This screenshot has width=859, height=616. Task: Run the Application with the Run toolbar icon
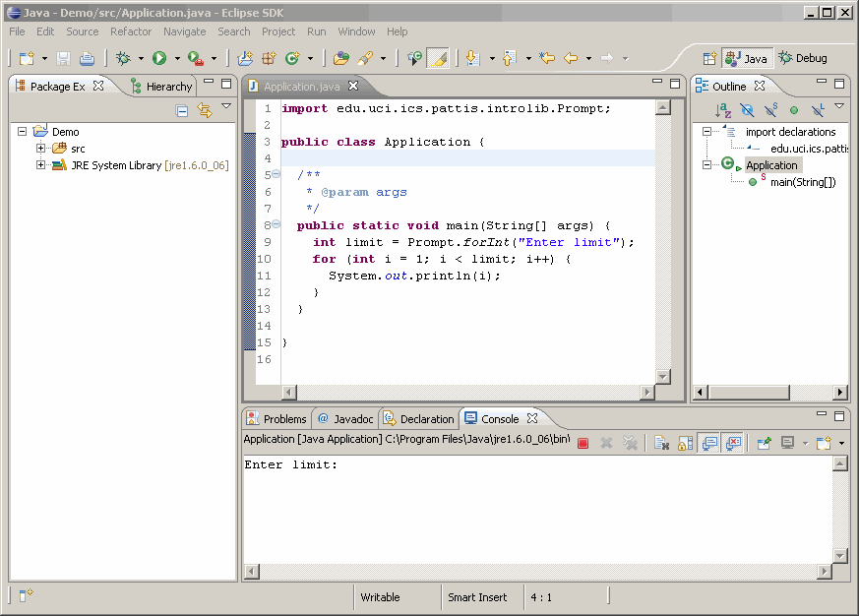pyautogui.click(x=157, y=58)
